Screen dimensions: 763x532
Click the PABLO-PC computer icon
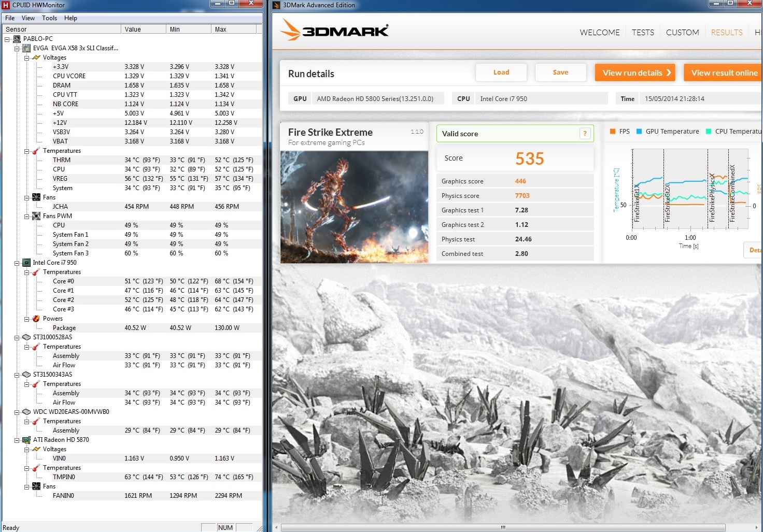pos(17,39)
